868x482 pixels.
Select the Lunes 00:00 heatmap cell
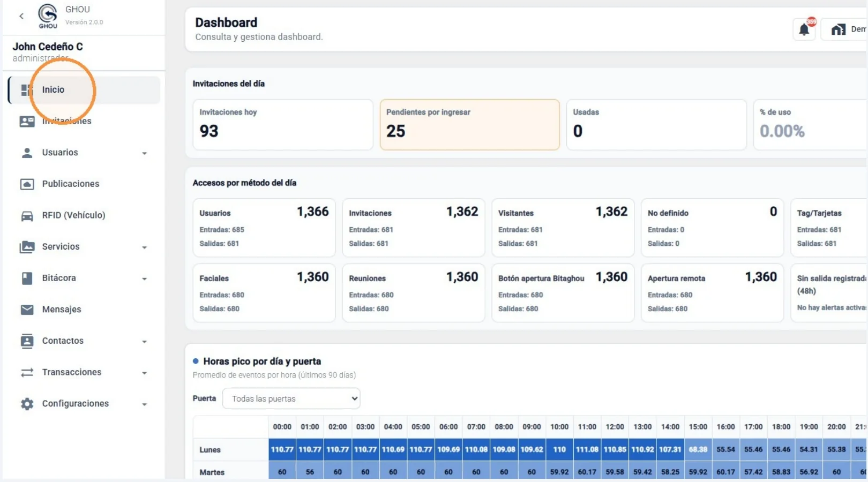coord(282,449)
